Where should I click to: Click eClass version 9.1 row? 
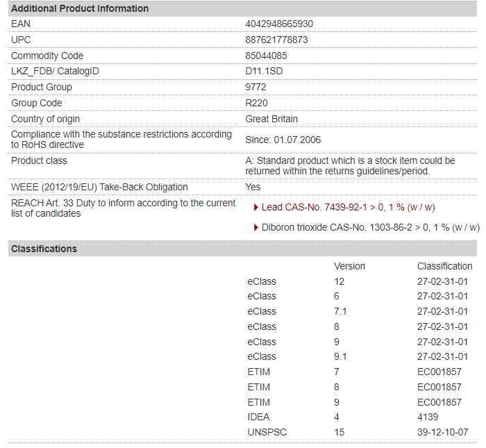click(x=358, y=356)
